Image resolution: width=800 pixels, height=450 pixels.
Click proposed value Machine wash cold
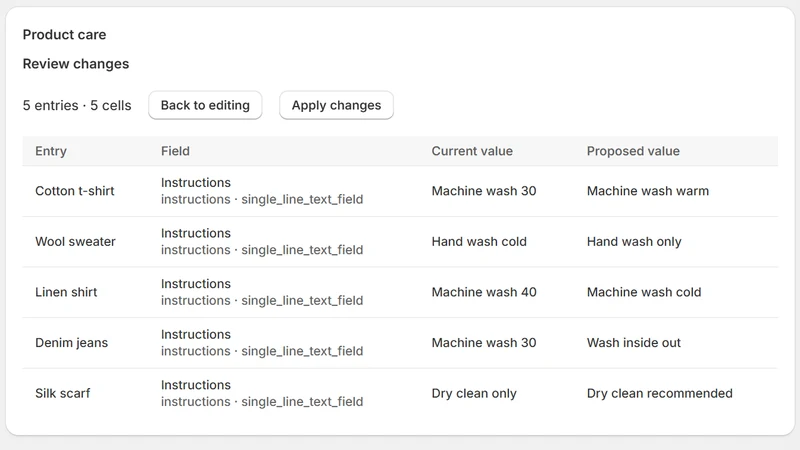coord(643,292)
